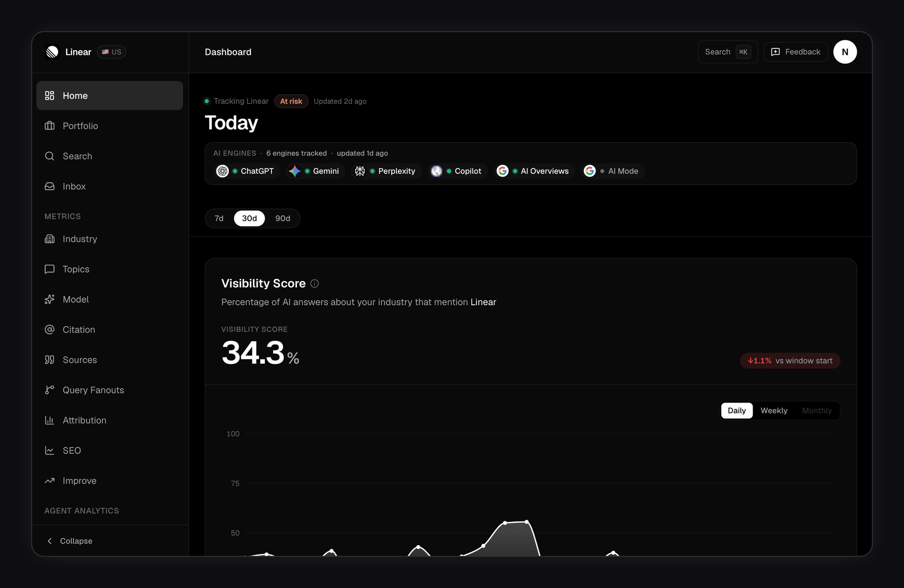904x588 pixels.
Task: Click the Industry building icon
Action: click(50, 239)
